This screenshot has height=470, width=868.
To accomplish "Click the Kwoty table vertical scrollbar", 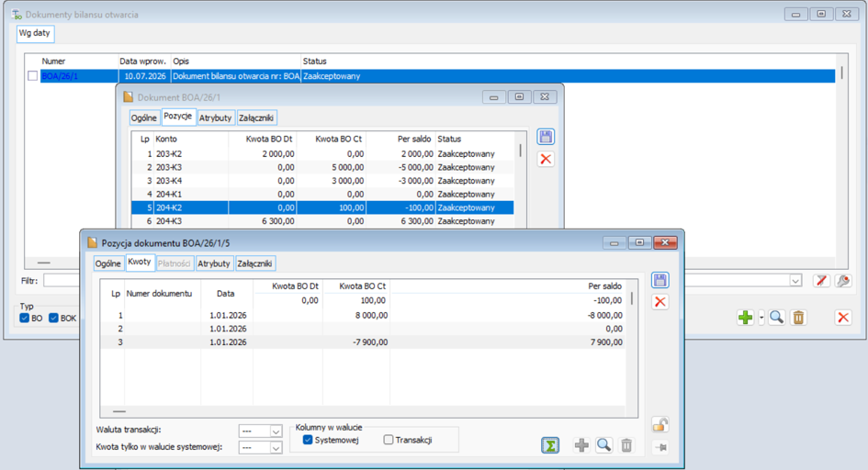I will coord(632,299).
